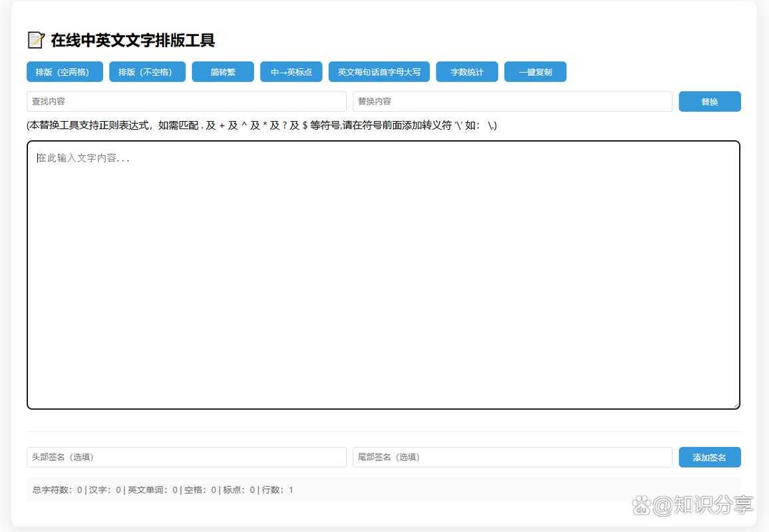Click the 排版（不空格）formatting button

tap(147, 72)
